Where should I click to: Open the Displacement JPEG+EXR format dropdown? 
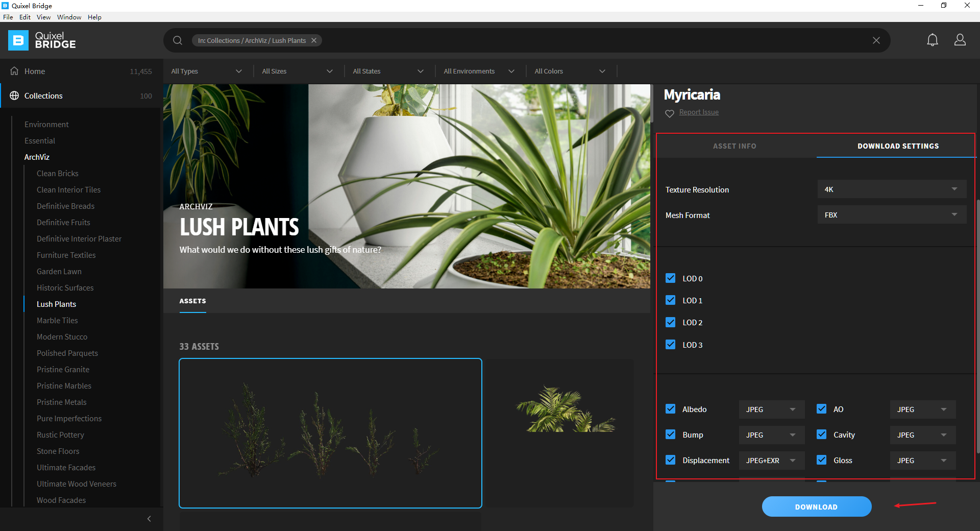(x=772, y=461)
